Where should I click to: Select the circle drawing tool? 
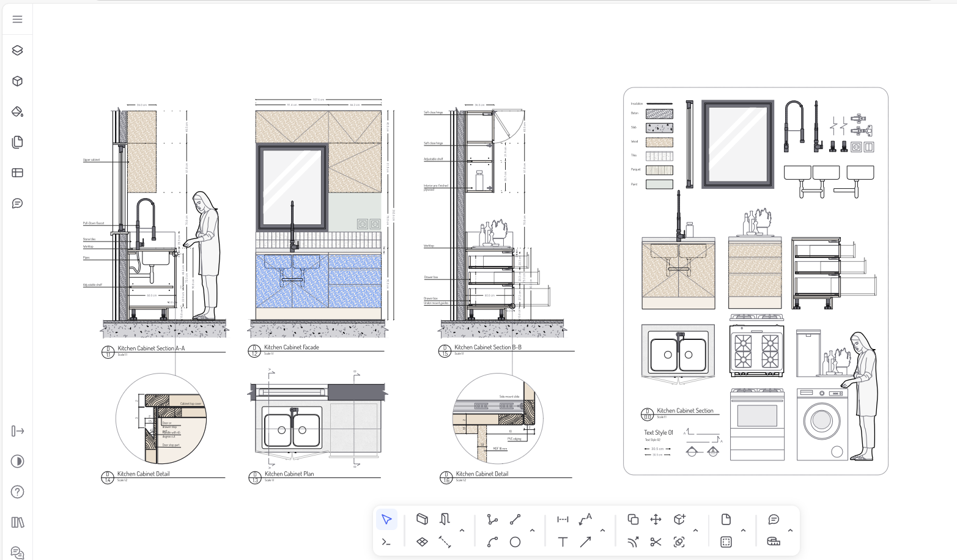click(x=515, y=542)
